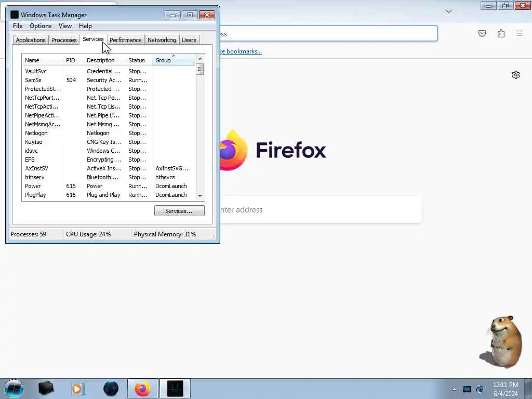Open Firefox hamburger application menu
Viewport: 532px width, 399px height.
tap(520, 33)
